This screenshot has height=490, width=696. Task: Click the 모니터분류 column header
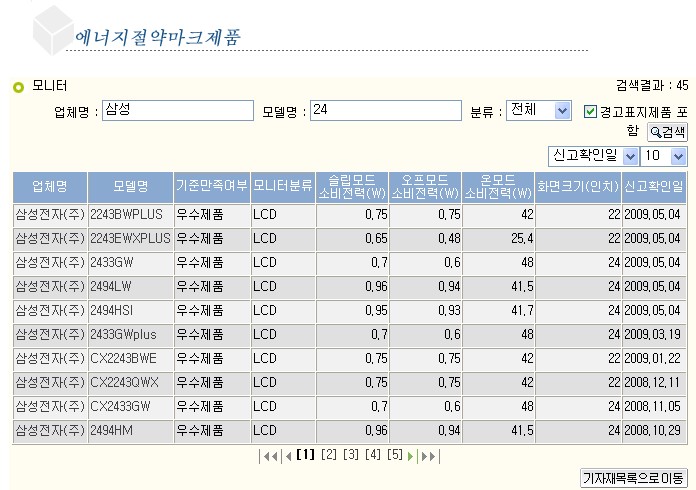283,187
